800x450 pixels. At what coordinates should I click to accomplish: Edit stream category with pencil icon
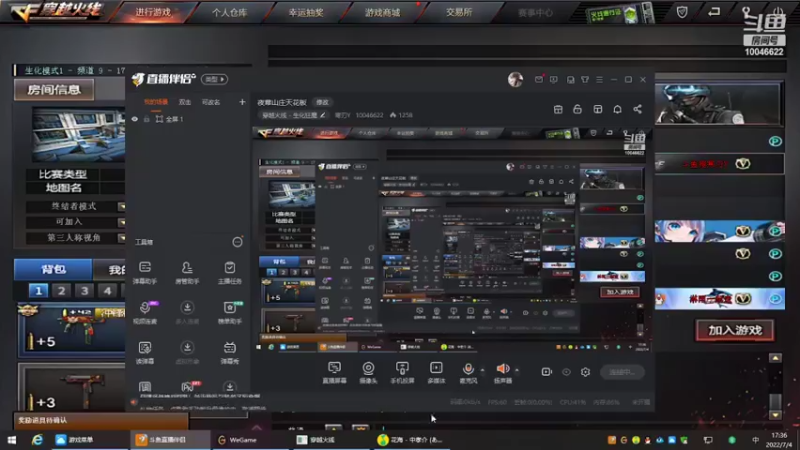click(322, 115)
